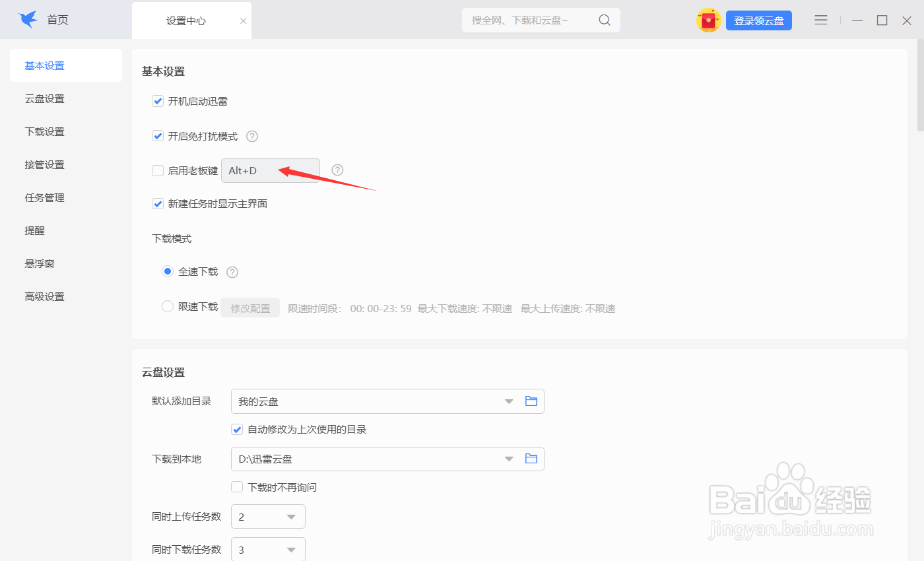Select 全速下载 radio button
Viewport: 924px width, 561px height.
(x=168, y=271)
